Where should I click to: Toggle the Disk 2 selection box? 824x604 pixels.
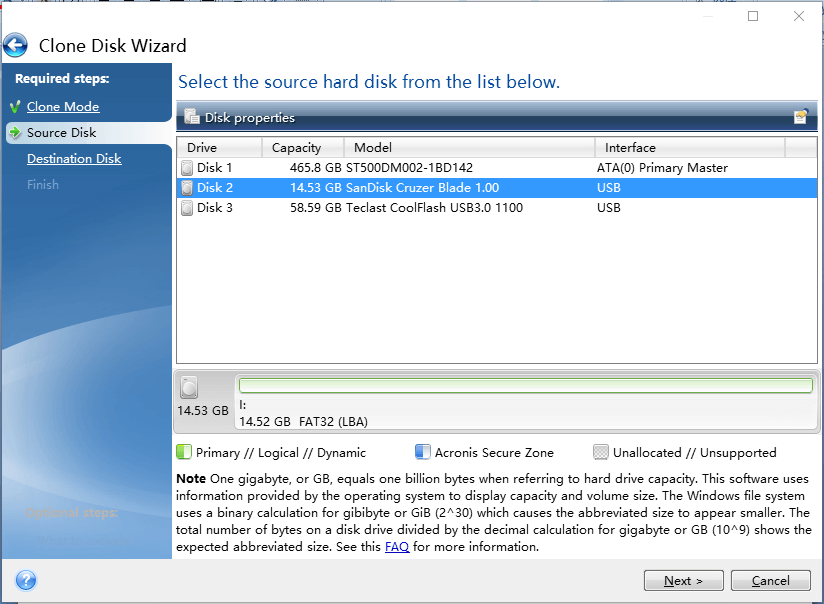[188, 187]
